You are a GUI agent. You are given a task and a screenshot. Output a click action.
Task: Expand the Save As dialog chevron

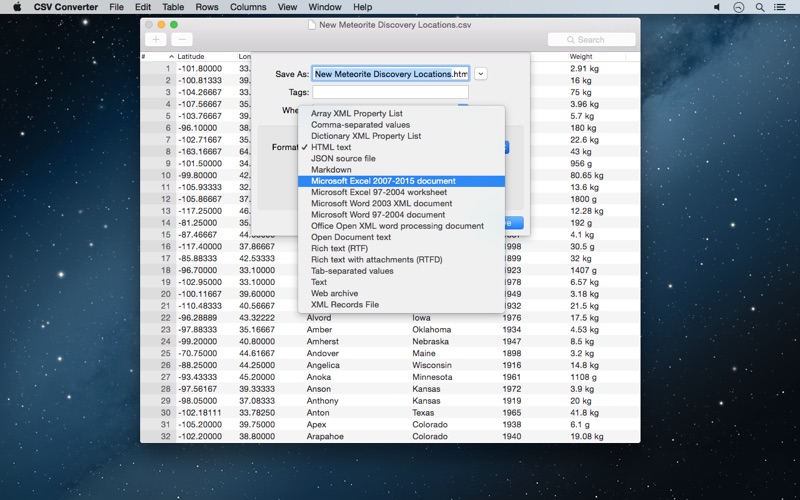coord(481,74)
